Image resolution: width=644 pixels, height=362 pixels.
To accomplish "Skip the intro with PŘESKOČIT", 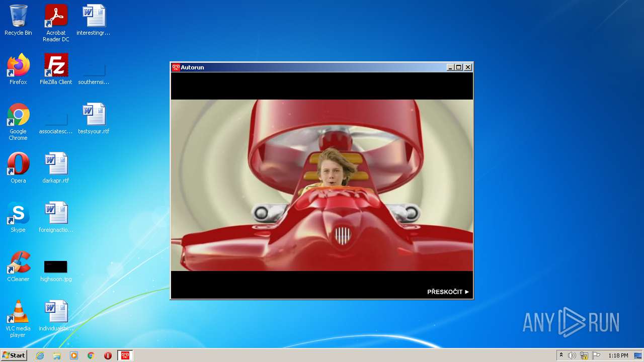I will [x=448, y=292].
